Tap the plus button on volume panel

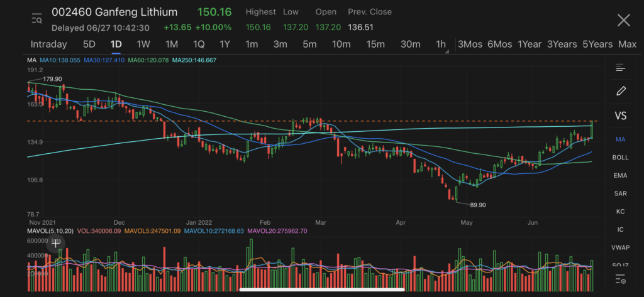tap(55, 244)
